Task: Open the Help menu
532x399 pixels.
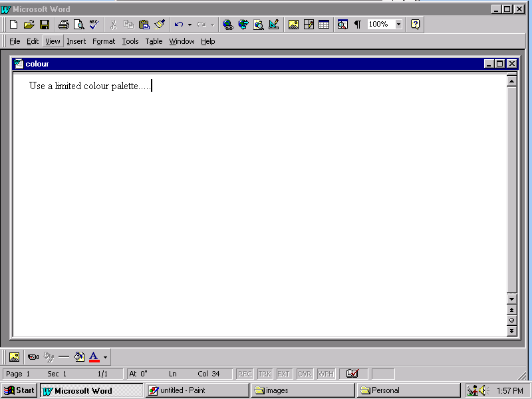Action: [x=207, y=41]
